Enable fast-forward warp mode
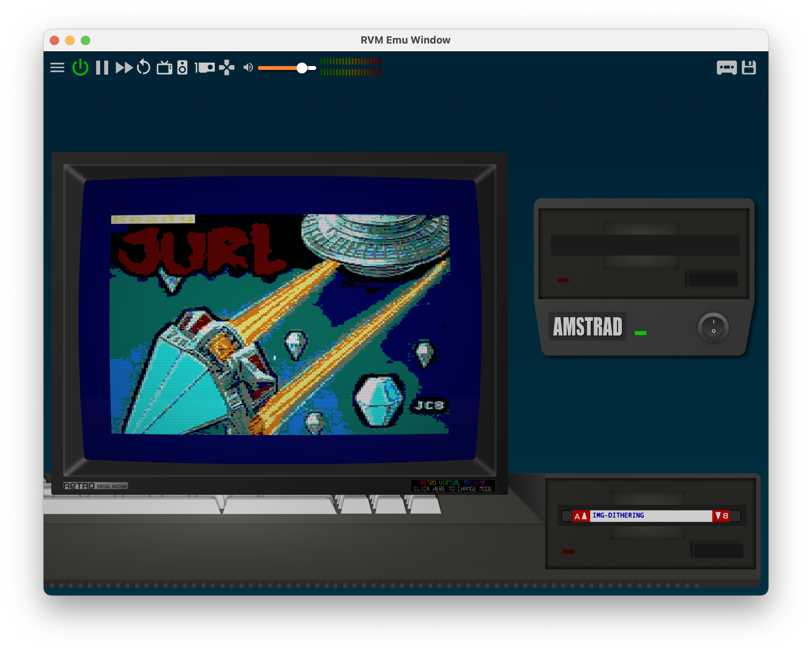This screenshot has width=812, height=653. (124, 68)
